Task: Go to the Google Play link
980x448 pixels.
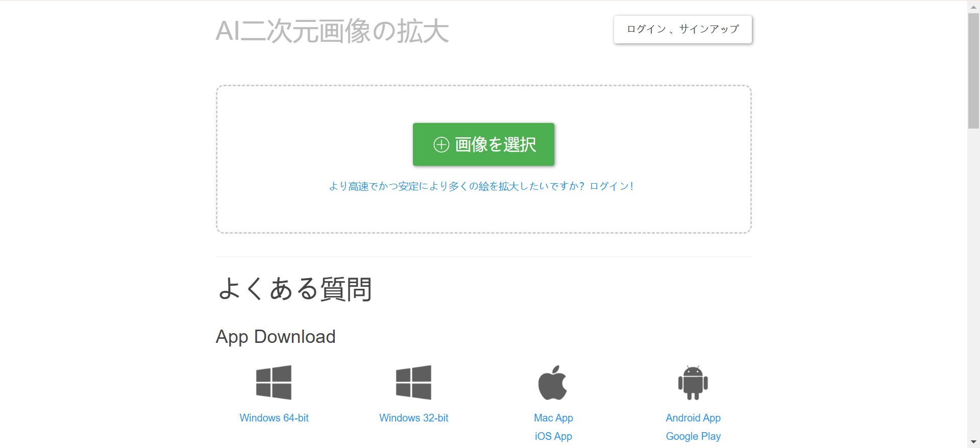Action: click(693, 436)
